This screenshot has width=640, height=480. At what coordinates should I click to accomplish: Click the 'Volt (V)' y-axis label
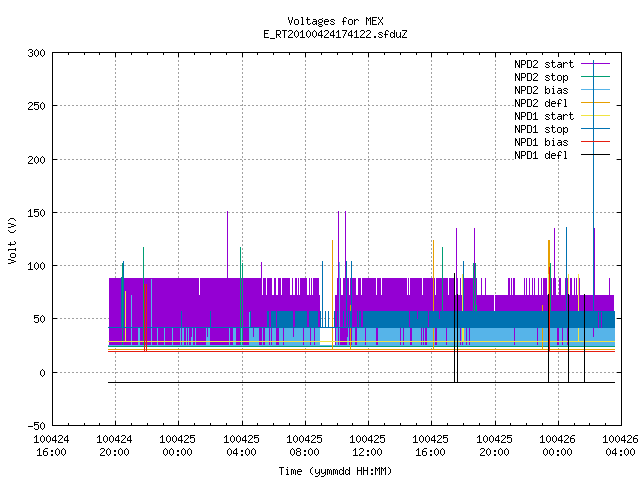coord(12,240)
